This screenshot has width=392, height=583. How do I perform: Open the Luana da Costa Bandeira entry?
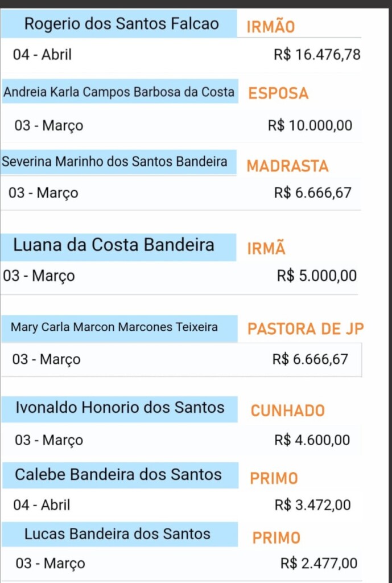tap(118, 247)
